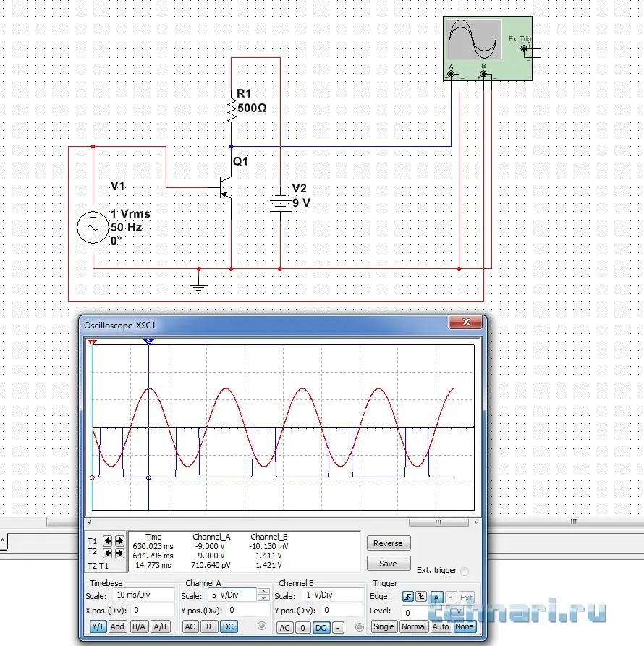This screenshot has width=644, height=646.
Task: Click Timebase X pos. (Div) field
Action: (153, 610)
